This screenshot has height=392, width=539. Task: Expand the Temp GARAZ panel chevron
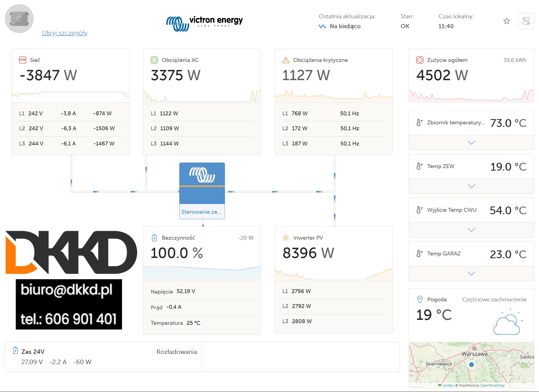coord(471,273)
